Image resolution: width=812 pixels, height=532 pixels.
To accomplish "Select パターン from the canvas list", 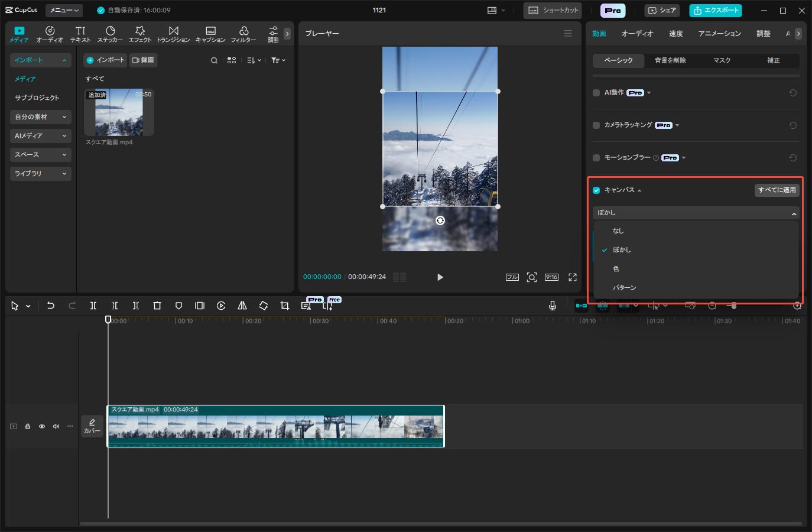I will 625,288.
